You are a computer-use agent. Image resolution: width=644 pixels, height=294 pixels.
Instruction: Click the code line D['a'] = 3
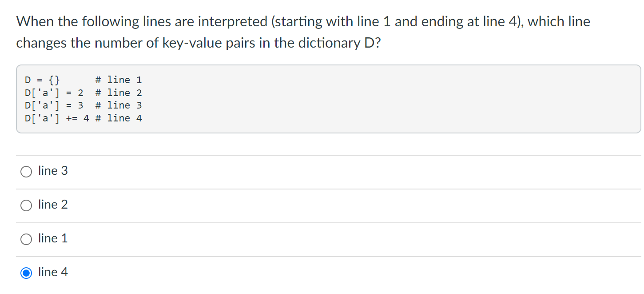[52, 105]
